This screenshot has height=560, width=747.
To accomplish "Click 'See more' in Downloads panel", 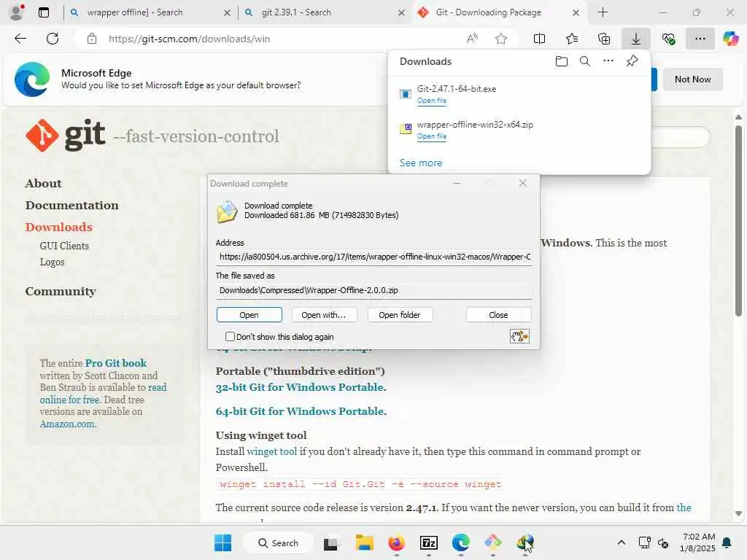I will 421,163.
